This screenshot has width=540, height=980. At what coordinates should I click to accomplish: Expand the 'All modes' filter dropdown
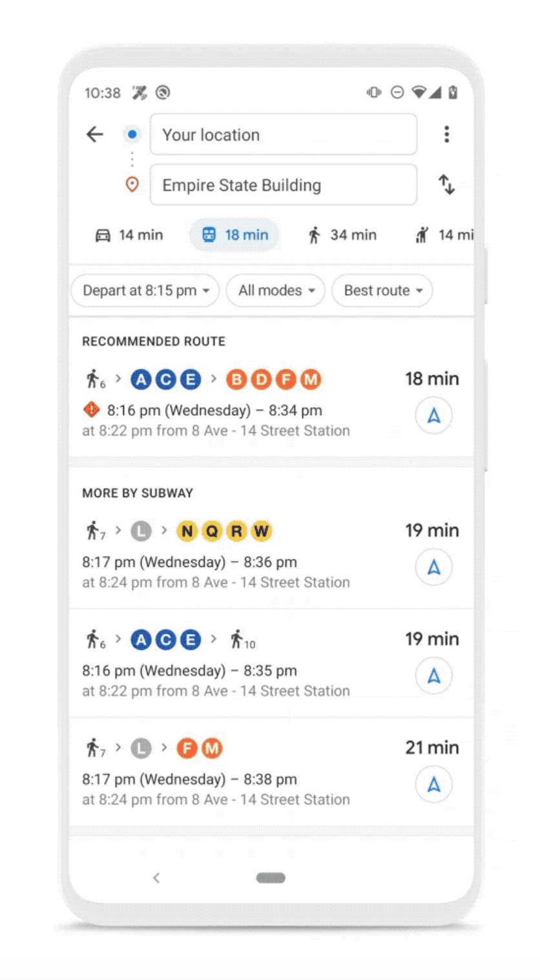click(x=276, y=291)
